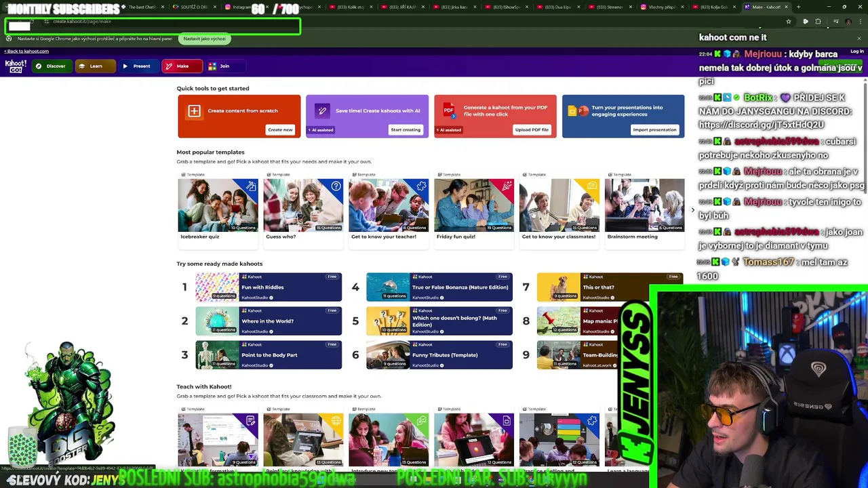Show next popular templates with right arrow
This screenshot has height=488, width=868.
click(x=692, y=210)
